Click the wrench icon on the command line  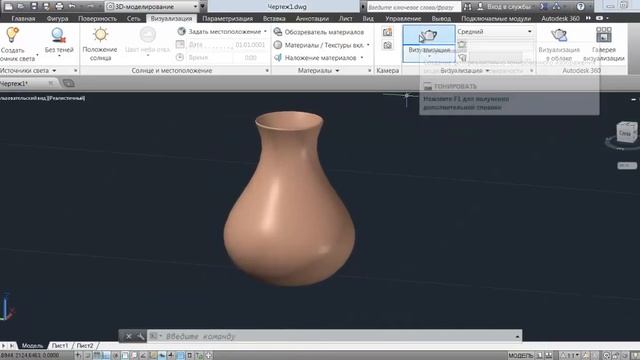click(x=140, y=336)
